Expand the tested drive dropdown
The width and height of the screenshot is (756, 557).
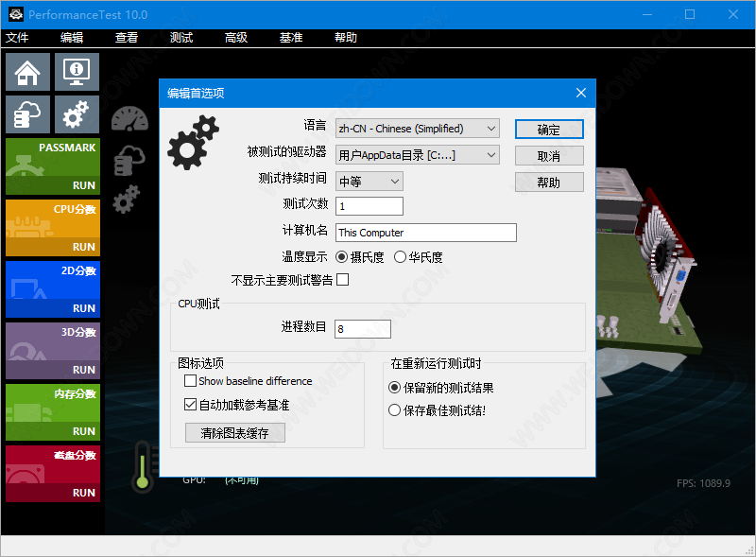[x=417, y=155]
